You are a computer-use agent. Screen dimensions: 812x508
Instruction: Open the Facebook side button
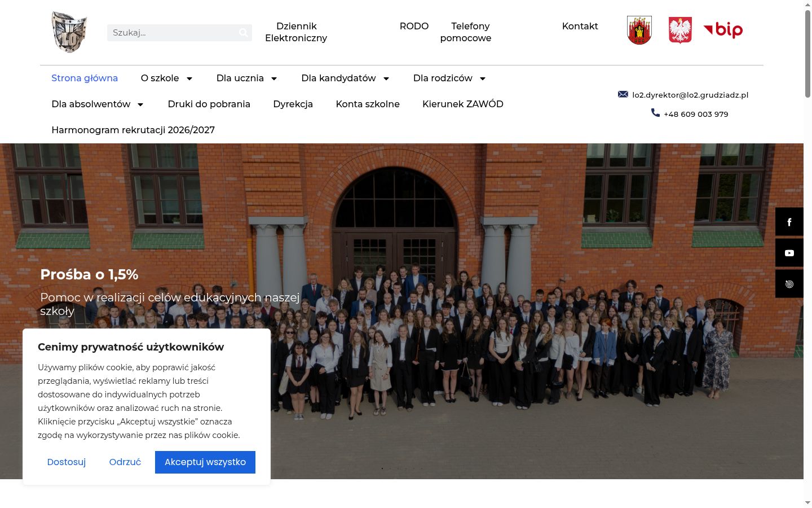coord(789,222)
